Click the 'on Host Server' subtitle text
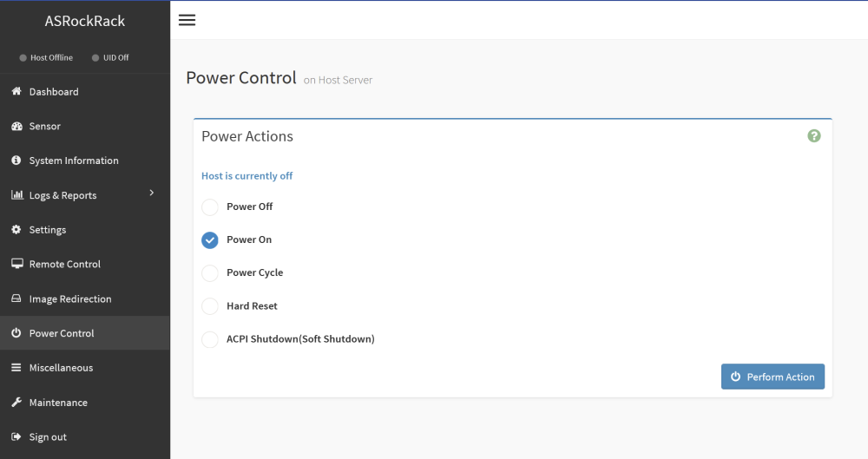This screenshot has width=868, height=459. (x=338, y=81)
